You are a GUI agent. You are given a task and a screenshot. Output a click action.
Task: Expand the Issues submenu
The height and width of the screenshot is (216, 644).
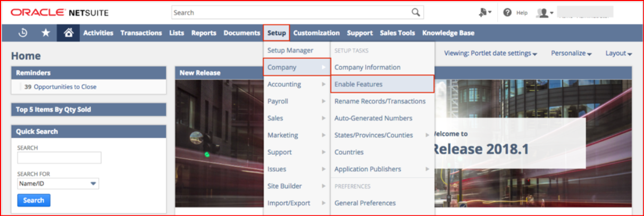tap(297, 169)
